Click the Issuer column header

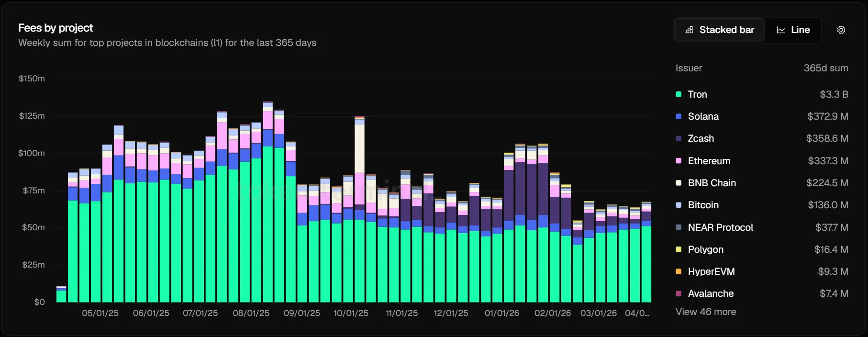689,68
